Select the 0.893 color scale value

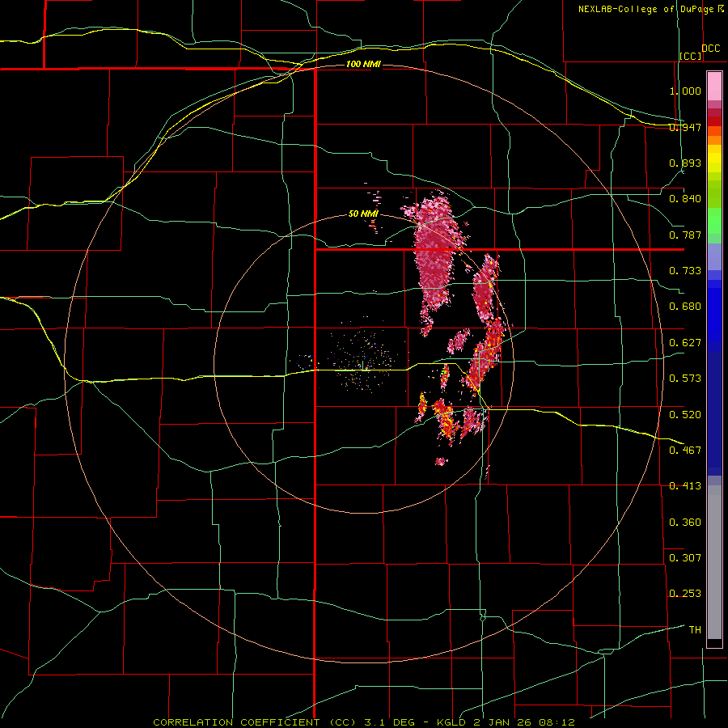685,163
